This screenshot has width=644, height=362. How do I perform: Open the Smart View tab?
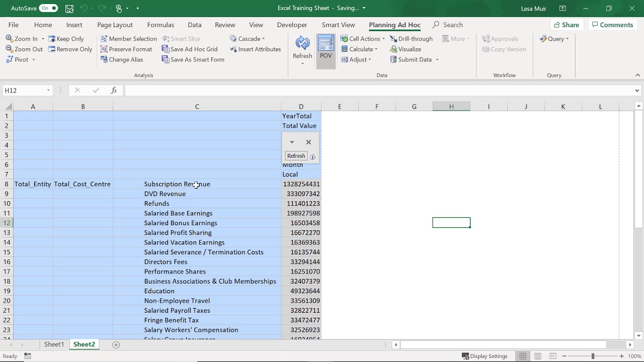coord(338,25)
